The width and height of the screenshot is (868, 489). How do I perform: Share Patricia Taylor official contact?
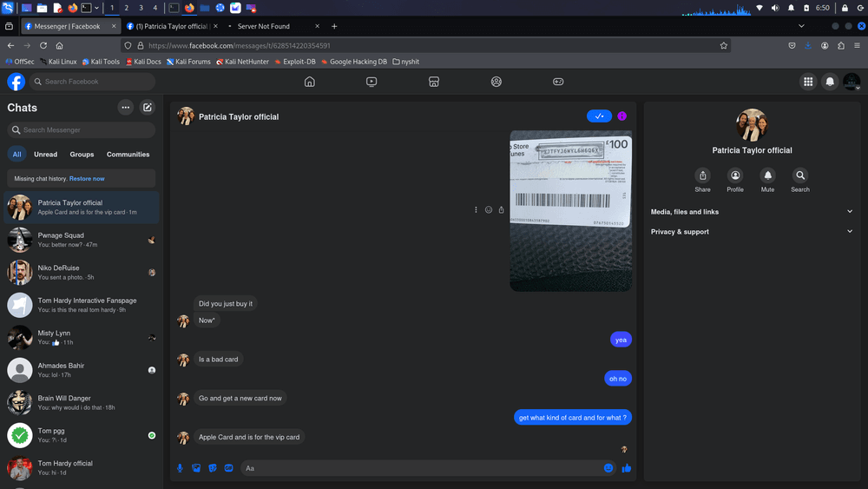pos(702,175)
